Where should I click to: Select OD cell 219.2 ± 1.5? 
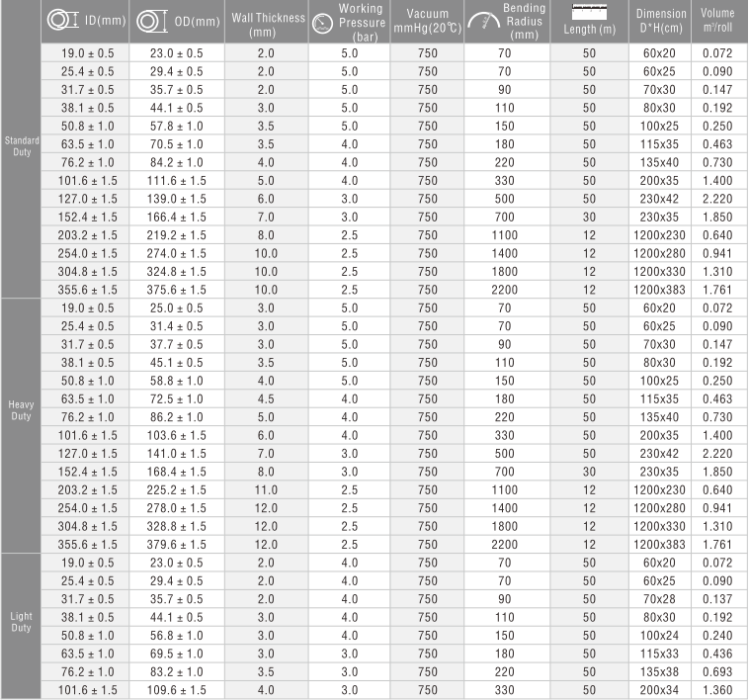coord(176,235)
